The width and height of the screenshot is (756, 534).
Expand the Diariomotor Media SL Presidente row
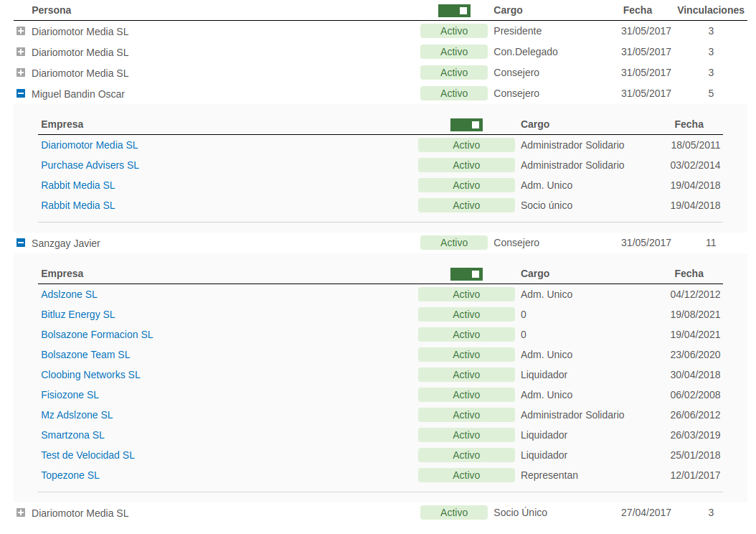(x=21, y=32)
